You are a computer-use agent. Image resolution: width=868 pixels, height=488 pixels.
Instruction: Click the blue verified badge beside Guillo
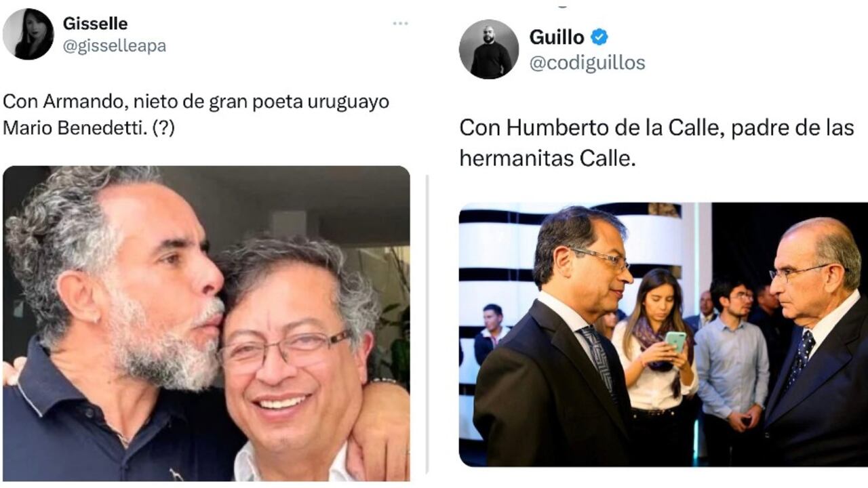point(599,37)
